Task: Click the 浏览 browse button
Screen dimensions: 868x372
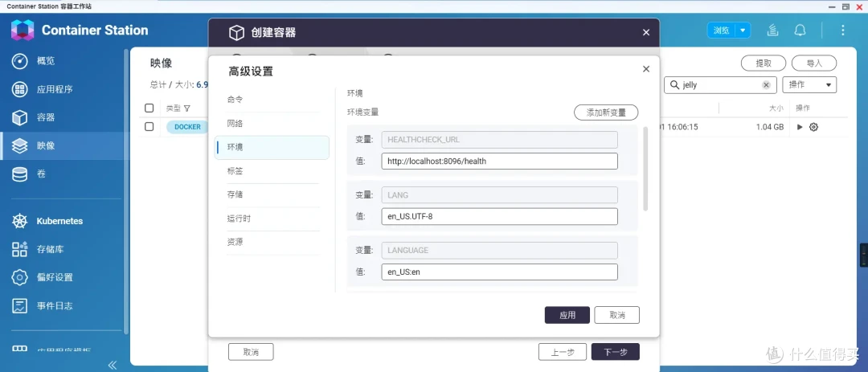Action: (722, 31)
